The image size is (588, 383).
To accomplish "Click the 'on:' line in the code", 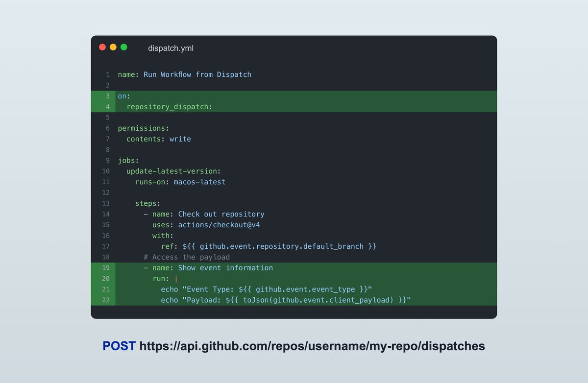I will pyautogui.click(x=124, y=96).
